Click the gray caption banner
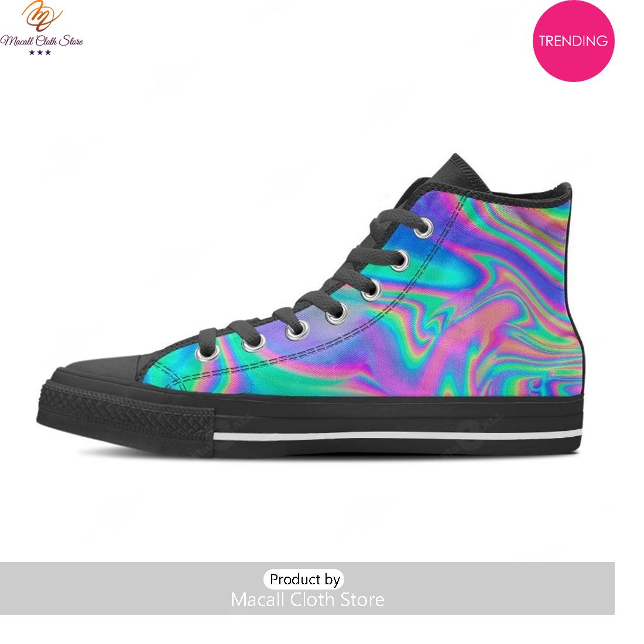 [307, 588]
